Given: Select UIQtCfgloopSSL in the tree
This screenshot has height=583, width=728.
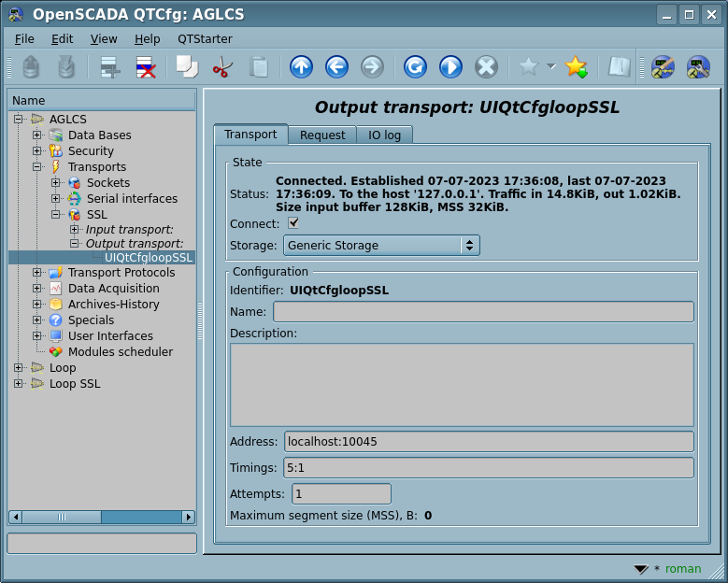Looking at the screenshot, I should tap(148, 258).
